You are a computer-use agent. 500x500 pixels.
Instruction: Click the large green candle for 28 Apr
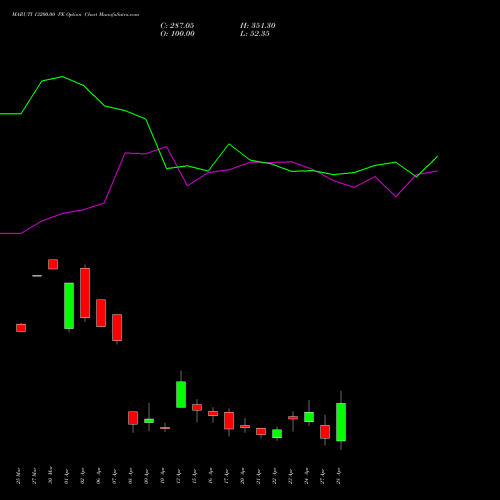341,422
